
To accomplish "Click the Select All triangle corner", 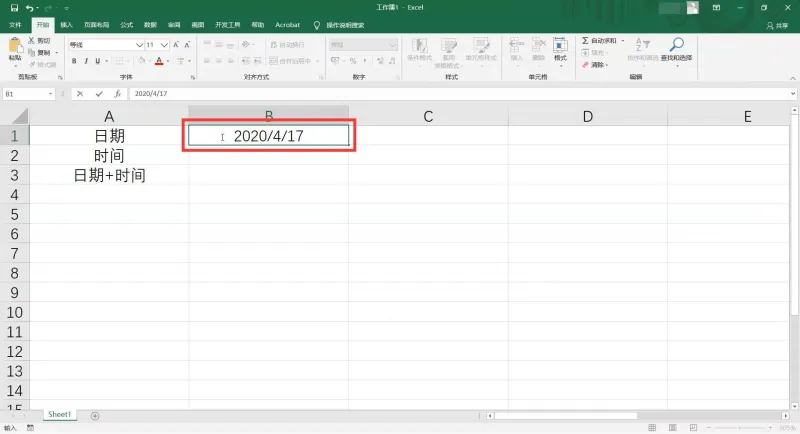I will click(19, 117).
